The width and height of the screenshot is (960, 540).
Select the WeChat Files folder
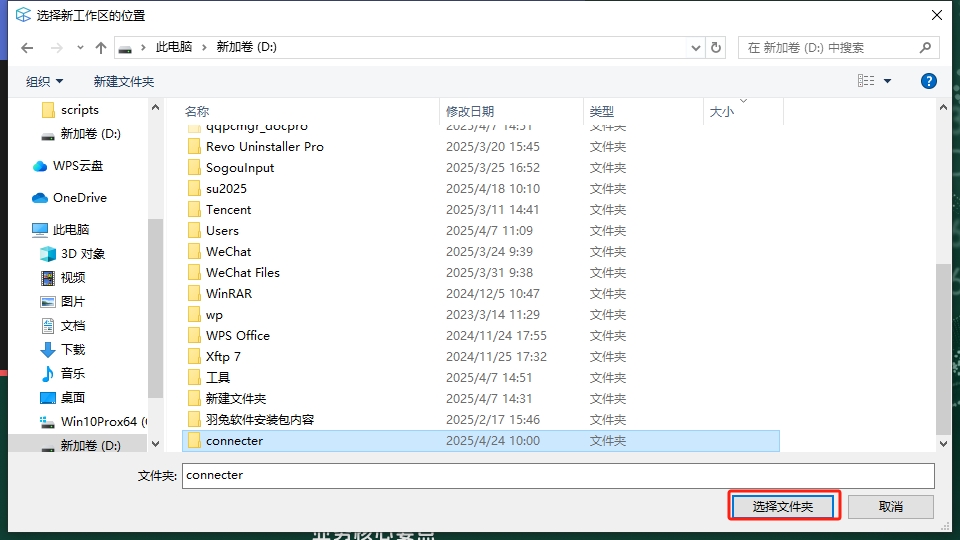[242, 273]
